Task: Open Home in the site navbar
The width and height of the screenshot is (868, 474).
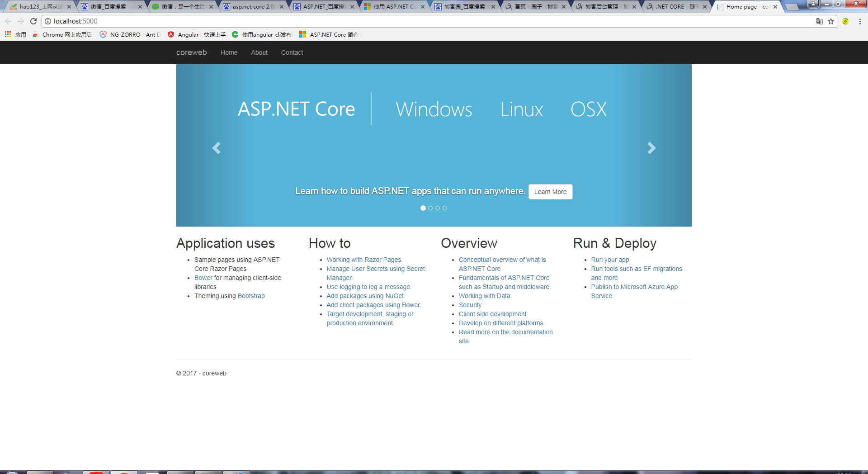Action: 229,52
